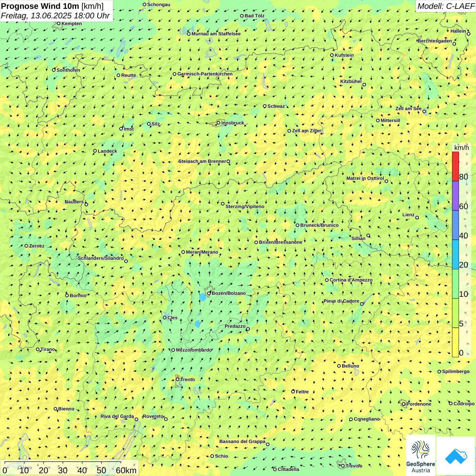Click the Reutte city label
Viewport: 476px width, 476px height.
tap(129, 75)
